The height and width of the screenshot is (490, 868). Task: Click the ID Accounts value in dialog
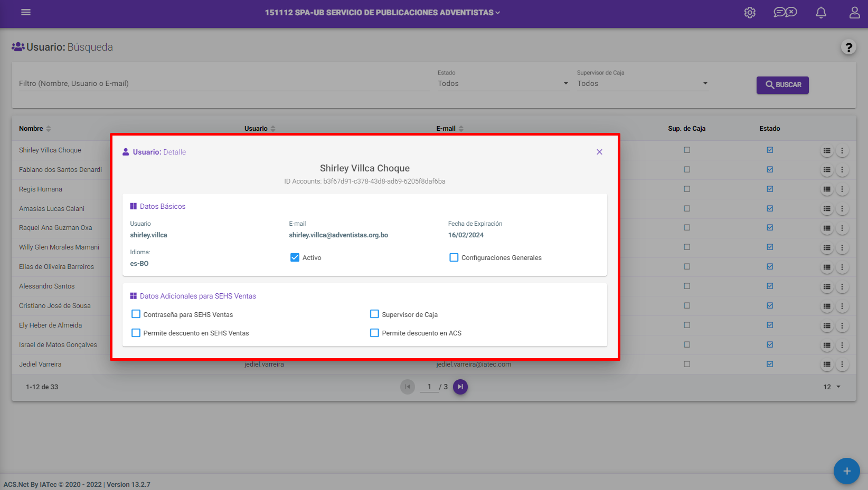[x=384, y=181]
